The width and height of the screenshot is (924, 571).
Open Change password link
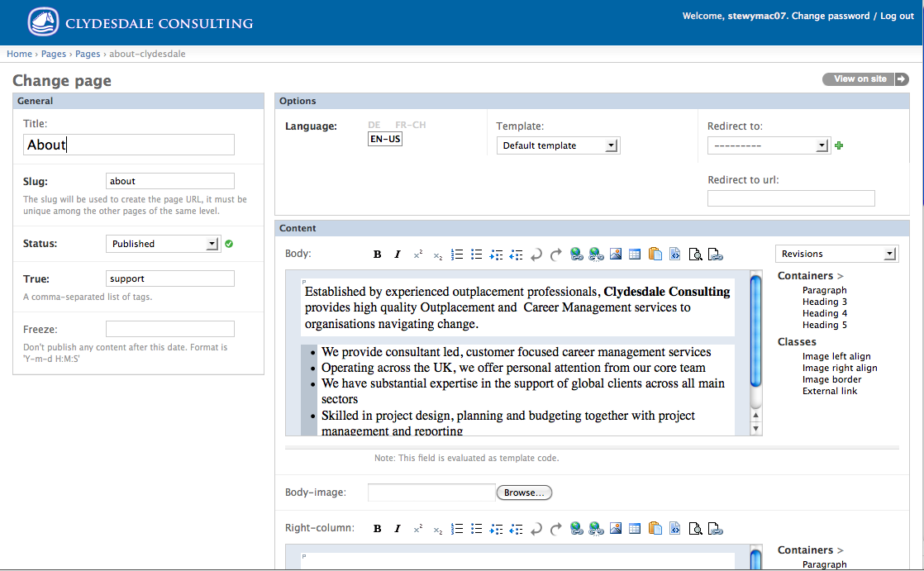point(831,16)
